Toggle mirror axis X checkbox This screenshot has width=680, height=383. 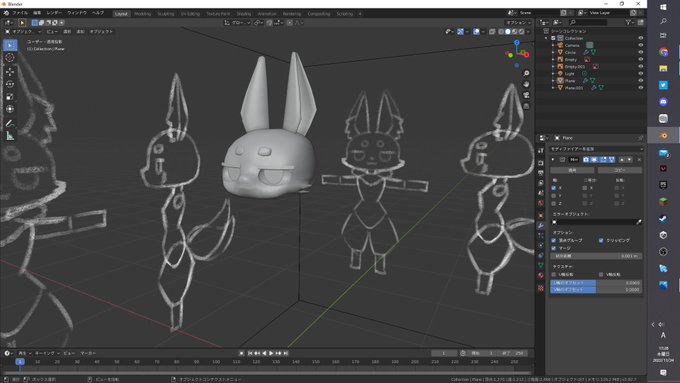point(554,188)
